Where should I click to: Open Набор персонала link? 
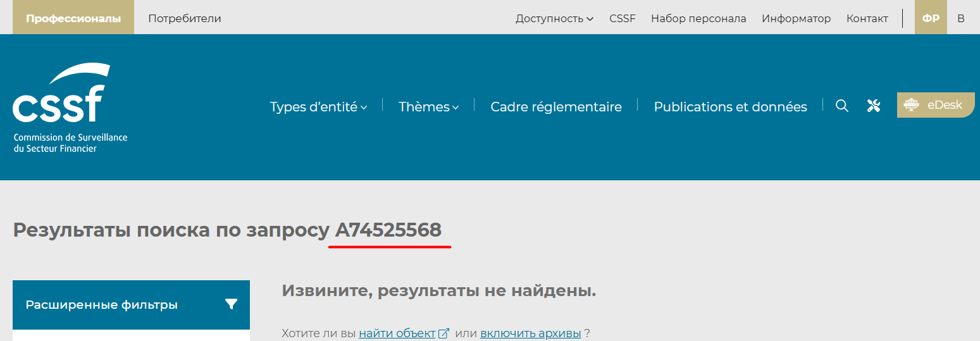698,18
